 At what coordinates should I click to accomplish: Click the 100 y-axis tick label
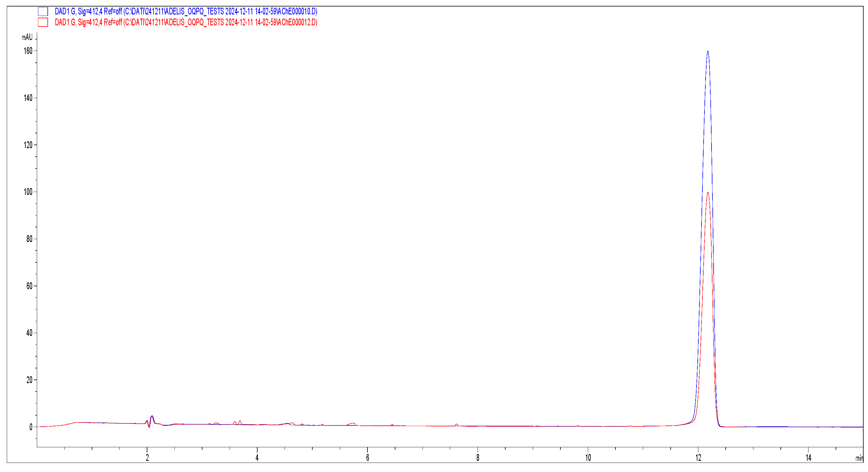click(28, 192)
